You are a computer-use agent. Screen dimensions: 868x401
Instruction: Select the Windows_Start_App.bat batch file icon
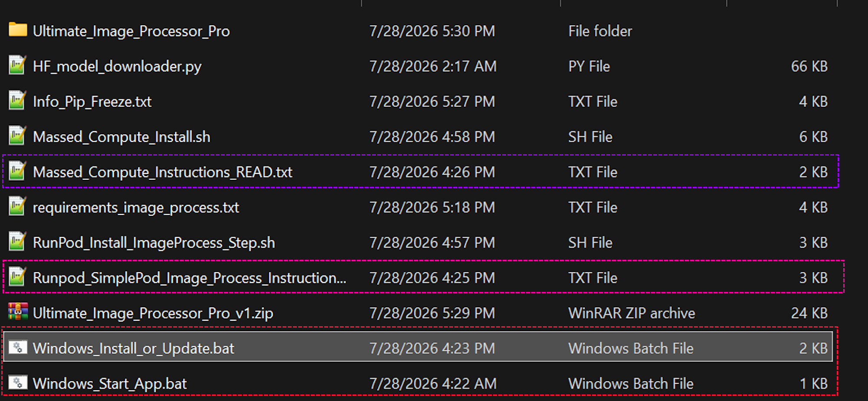tap(18, 382)
